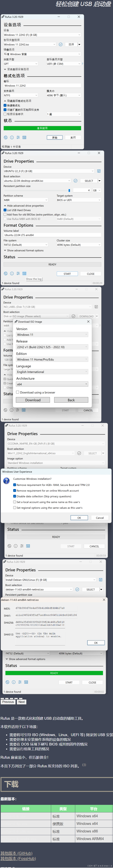Viewport: 113px width, 868px height.
Task: Click save icon beside Install Debian GNU/Linux device
Action: tap(101, 580)
